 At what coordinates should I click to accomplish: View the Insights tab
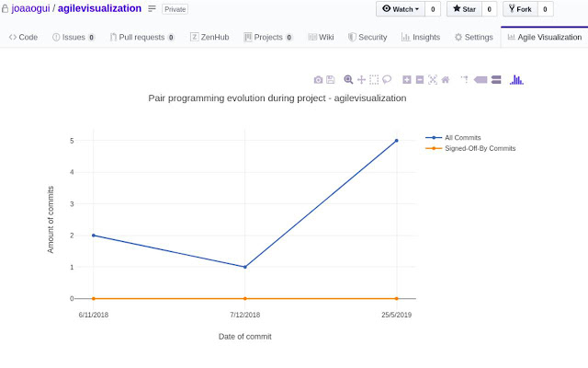coord(421,37)
